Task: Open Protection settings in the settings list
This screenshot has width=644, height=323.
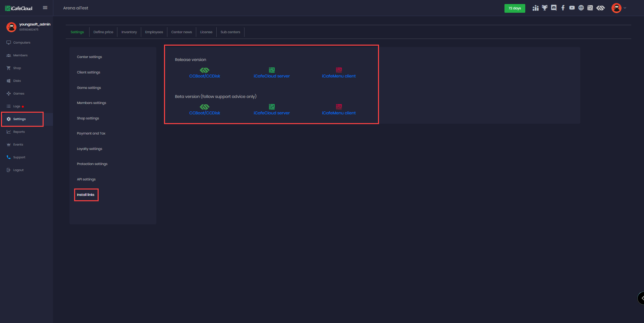Action: 92,164
